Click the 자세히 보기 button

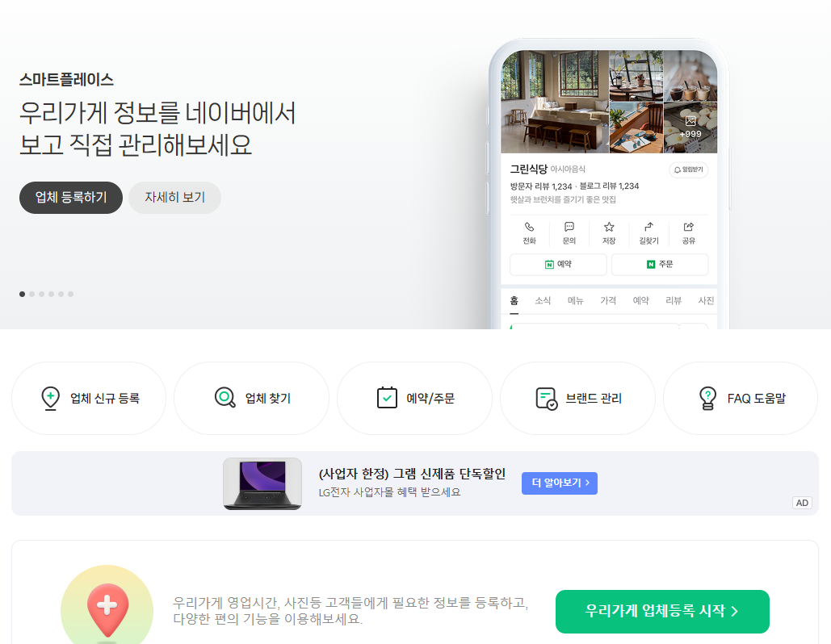[x=175, y=198]
